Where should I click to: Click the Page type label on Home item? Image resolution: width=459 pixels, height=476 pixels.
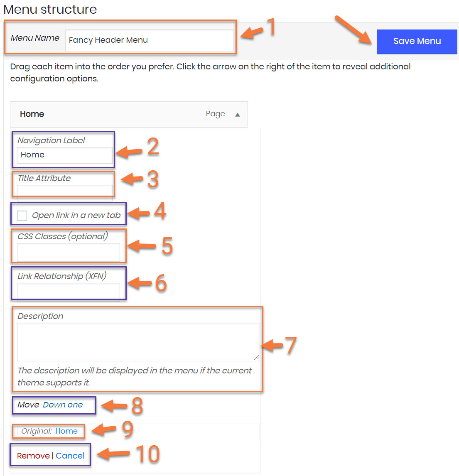click(x=215, y=114)
